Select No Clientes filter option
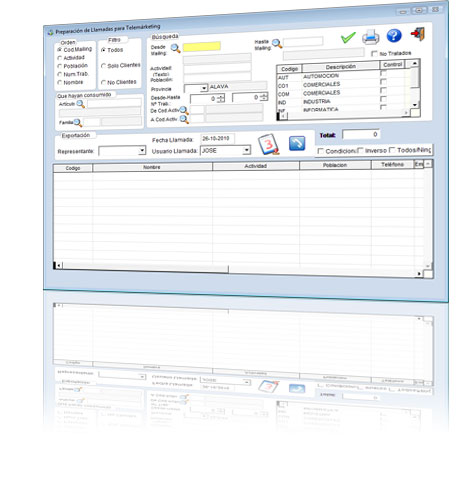475x480 pixels. click(x=103, y=82)
